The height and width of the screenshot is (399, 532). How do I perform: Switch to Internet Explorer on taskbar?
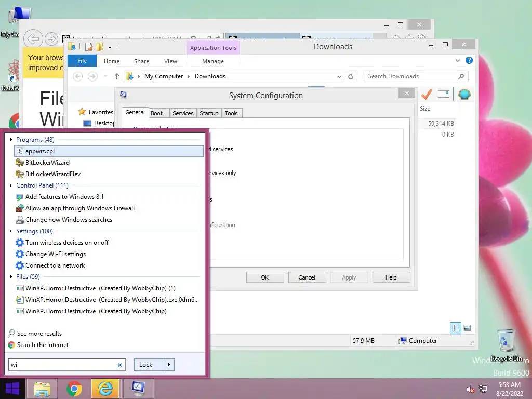tap(105, 389)
